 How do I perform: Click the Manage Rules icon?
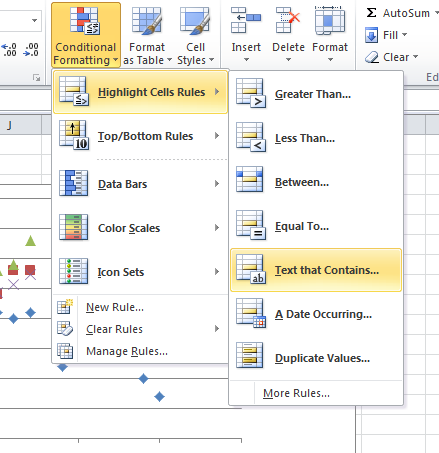click(x=65, y=351)
